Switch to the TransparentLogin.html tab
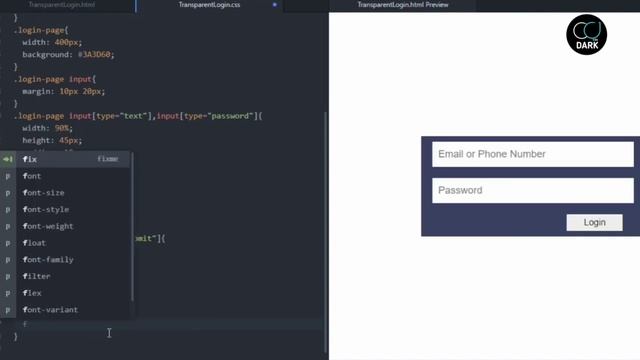640x360 pixels. pos(62,5)
